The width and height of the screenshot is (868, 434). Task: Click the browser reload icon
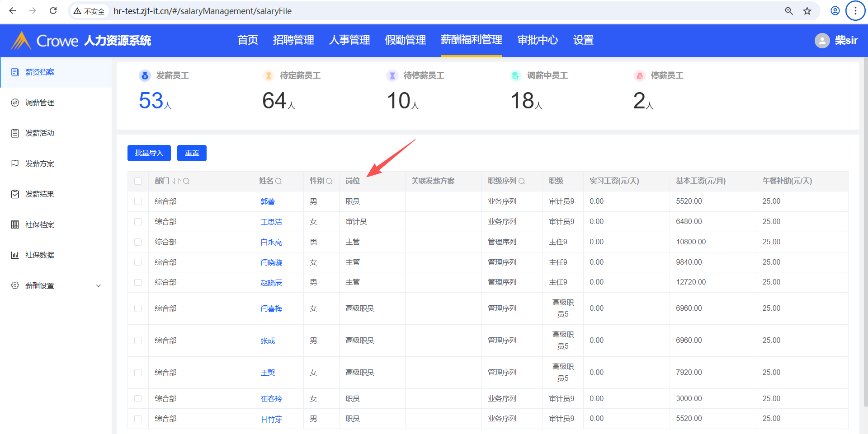[53, 11]
